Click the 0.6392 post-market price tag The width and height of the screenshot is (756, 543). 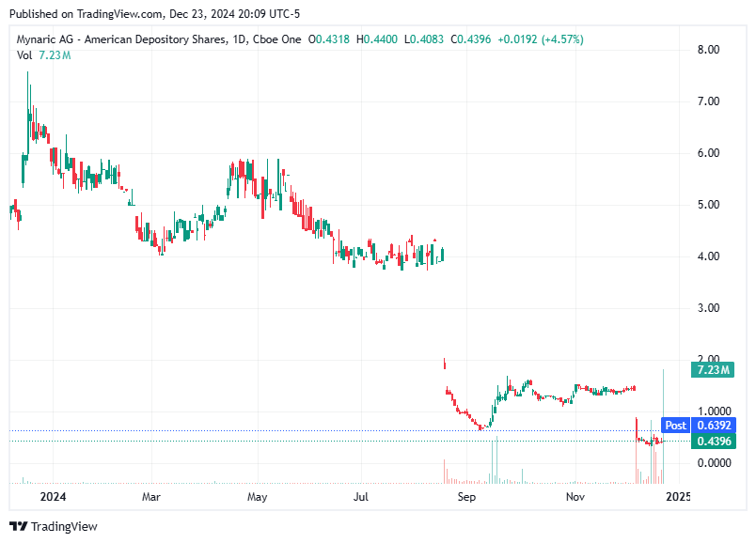tap(714, 426)
